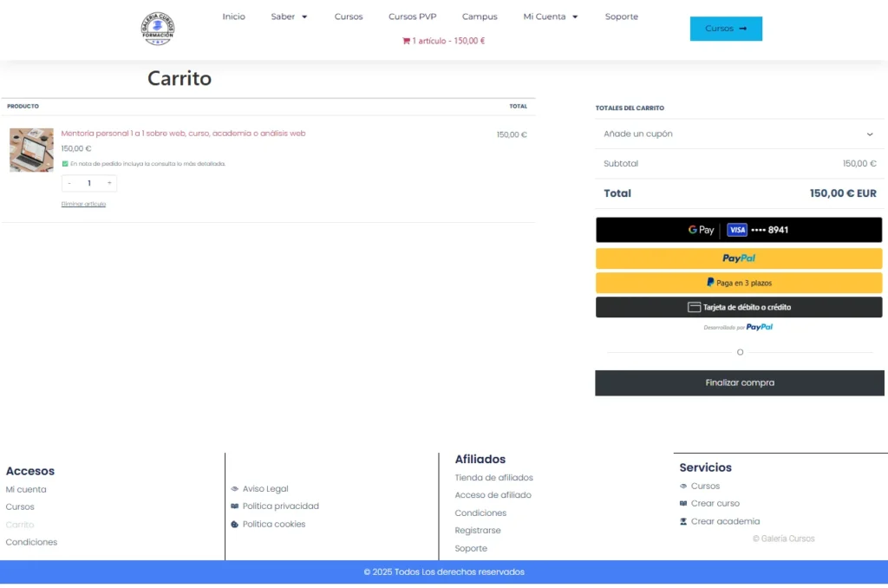Viewport: 888px width, 588px height.
Task: Open the mentoring product thumbnail image
Action: point(31,150)
